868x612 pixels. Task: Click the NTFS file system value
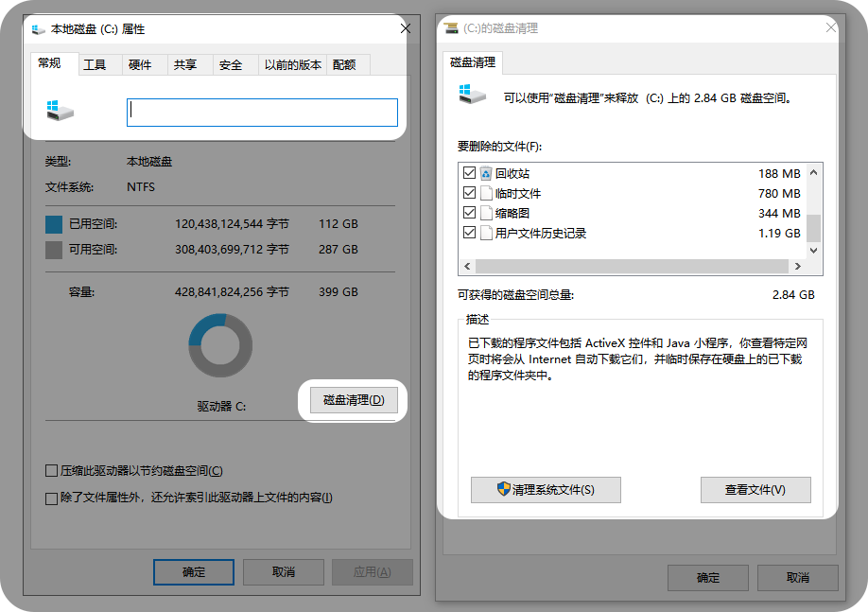(141, 186)
